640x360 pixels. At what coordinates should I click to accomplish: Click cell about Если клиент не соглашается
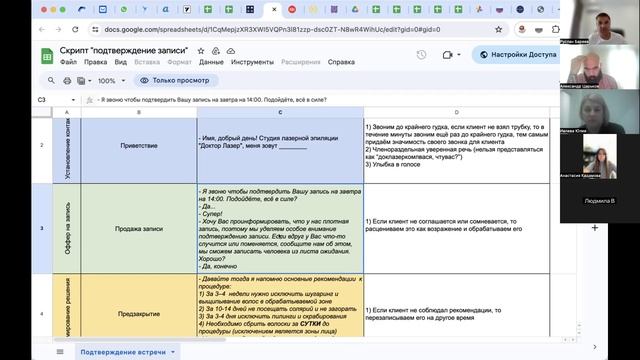[456, 229]
